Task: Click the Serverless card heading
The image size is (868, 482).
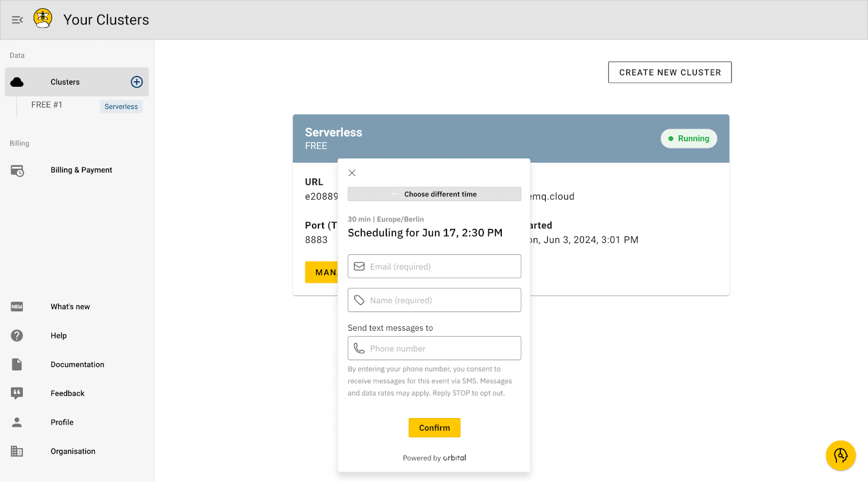Action: 334,132
